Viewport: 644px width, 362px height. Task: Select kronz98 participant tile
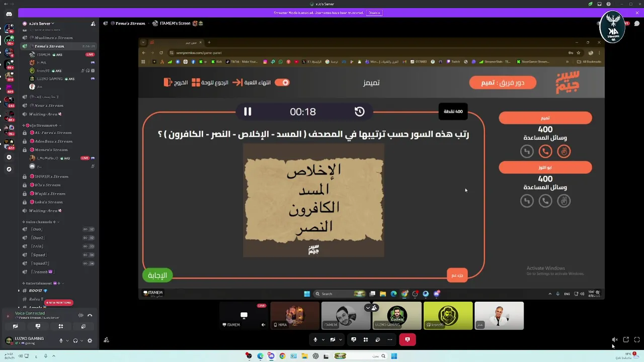point(448,316)
